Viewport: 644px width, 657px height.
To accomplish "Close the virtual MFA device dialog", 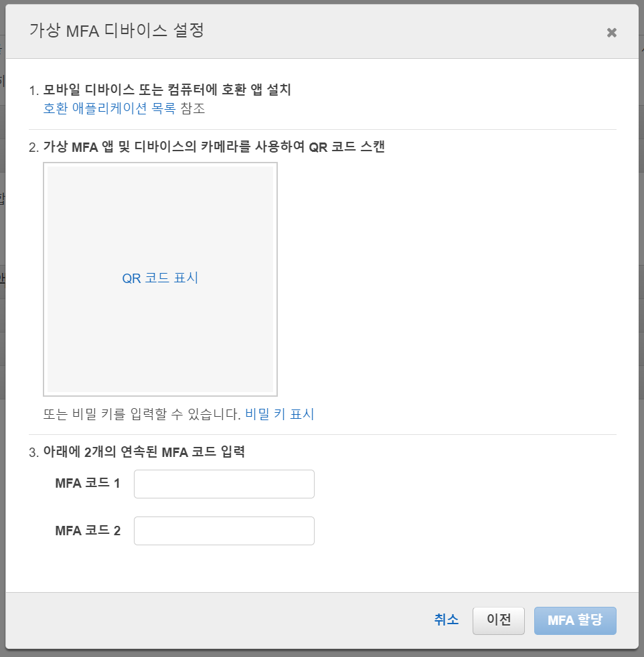I will point(611,33).
